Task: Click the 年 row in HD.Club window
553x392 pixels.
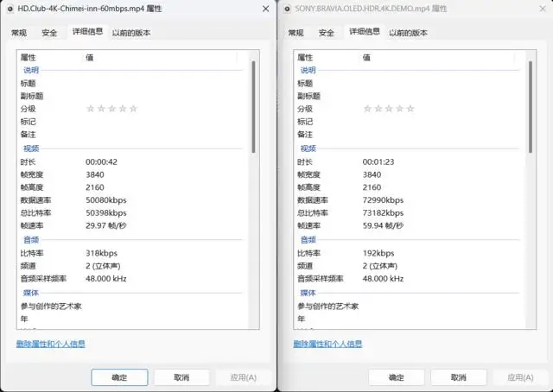Action: (x=130, y=319)
